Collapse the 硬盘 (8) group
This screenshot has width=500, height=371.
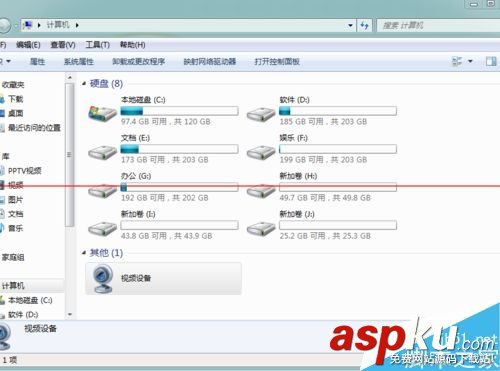point(84,84)
